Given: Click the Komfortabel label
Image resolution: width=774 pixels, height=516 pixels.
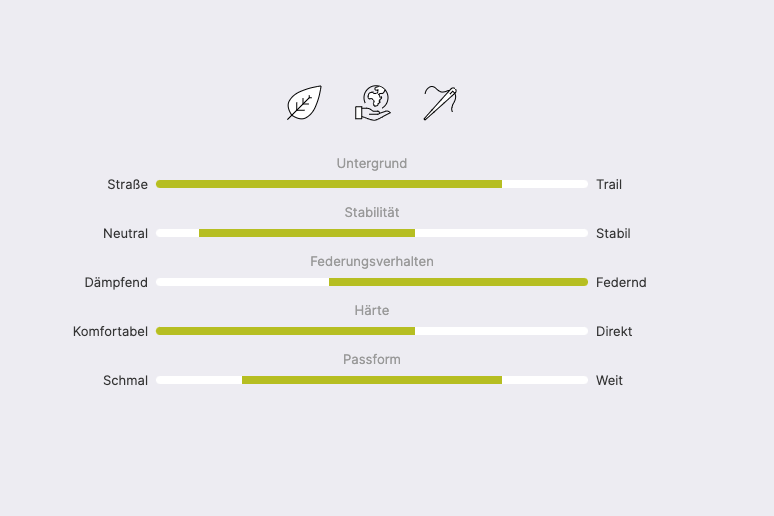Looking at the screenshot, I should pyautogui.click(x=110, y=331).
